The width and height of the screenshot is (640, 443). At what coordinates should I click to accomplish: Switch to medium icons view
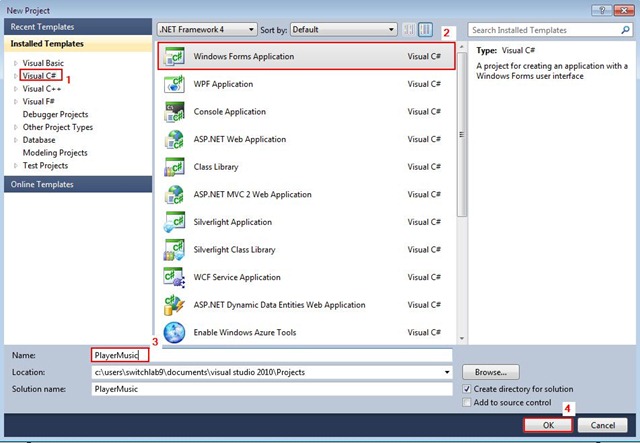[x=425, y=29]
